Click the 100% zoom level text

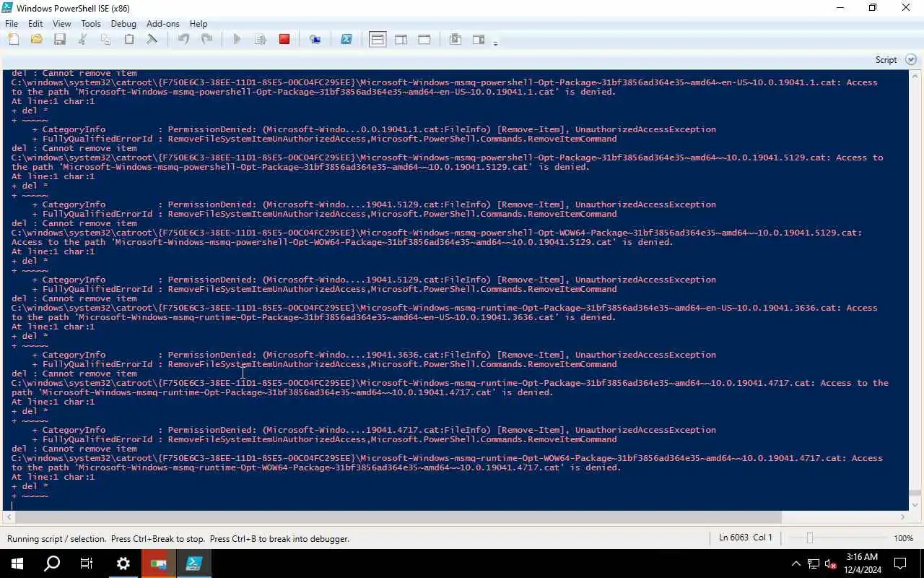click(x=904, y=538)
